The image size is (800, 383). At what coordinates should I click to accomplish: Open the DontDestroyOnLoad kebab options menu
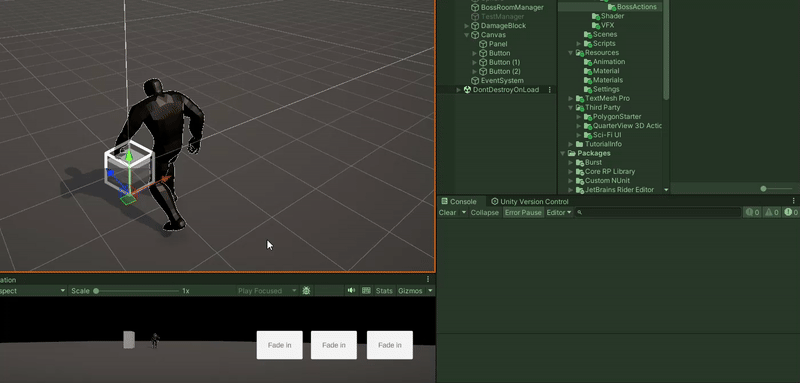(x=549, y=90)
